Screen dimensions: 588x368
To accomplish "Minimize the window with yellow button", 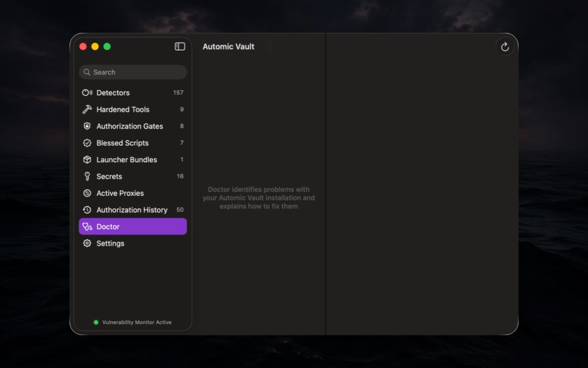I will tap(95, 47).
